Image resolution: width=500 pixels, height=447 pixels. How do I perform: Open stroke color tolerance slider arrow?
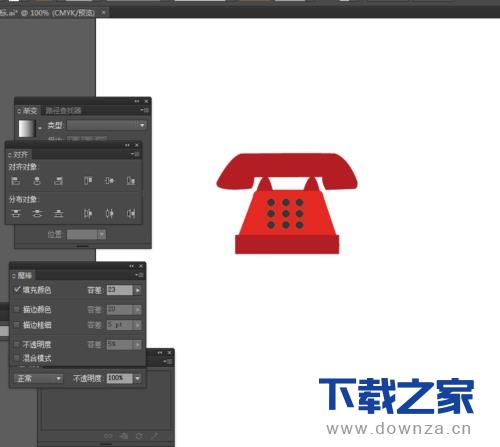pyautogui.click(x=137, y=310)
